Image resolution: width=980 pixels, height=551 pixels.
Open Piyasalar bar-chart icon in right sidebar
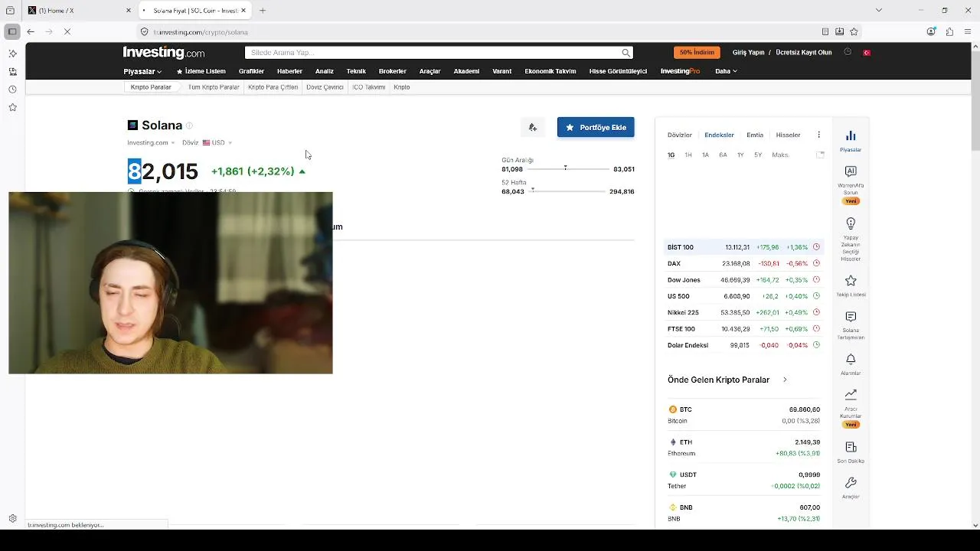click(x=851, y=135)
